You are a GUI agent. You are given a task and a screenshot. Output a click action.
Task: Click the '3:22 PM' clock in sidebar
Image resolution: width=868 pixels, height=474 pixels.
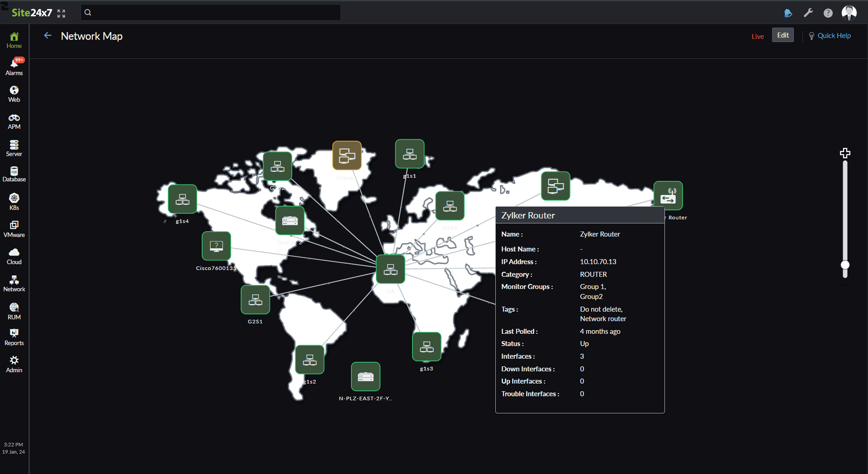14,445
